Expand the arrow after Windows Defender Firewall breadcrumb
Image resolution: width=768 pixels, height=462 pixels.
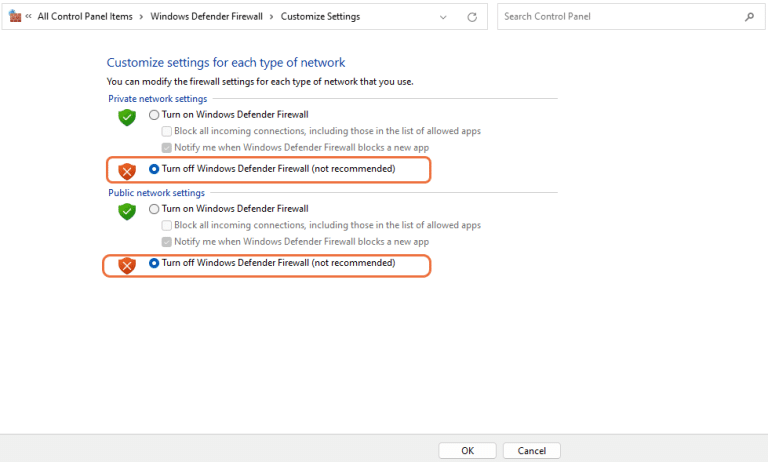coord(271,17)
